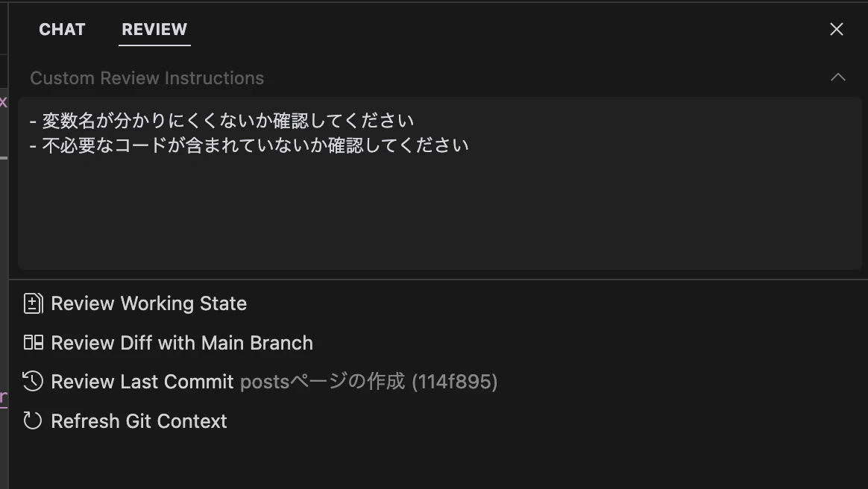
Task: Click the Refresh Git Context circular arrow icon
Action: (x=33, y=421)
